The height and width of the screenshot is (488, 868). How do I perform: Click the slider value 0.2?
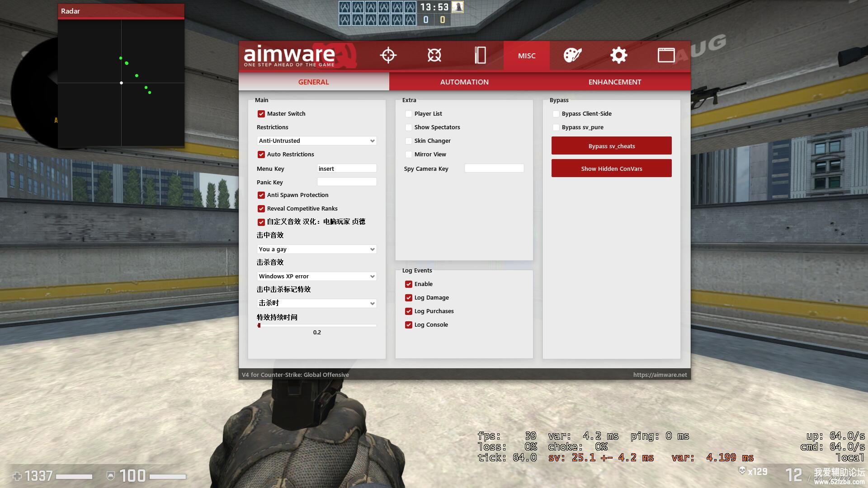click(317, 333)
